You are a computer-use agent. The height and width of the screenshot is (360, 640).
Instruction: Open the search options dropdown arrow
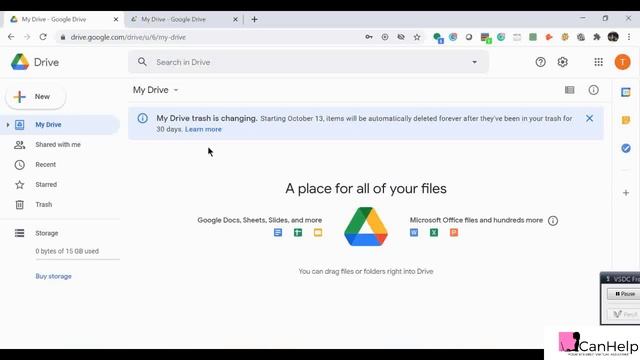click(x=474, y=62)
